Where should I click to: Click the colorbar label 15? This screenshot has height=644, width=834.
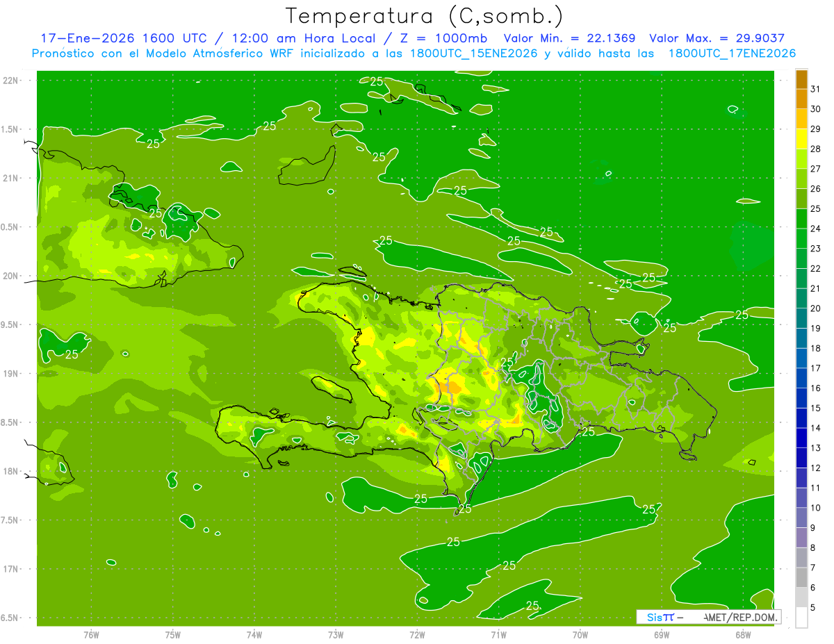pos(816,408)
